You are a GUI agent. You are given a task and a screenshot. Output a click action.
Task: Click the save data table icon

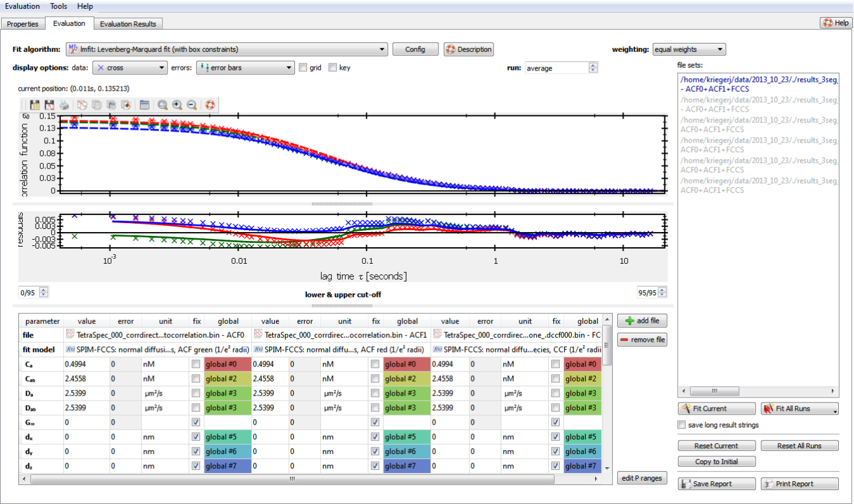tap(35, 105)
